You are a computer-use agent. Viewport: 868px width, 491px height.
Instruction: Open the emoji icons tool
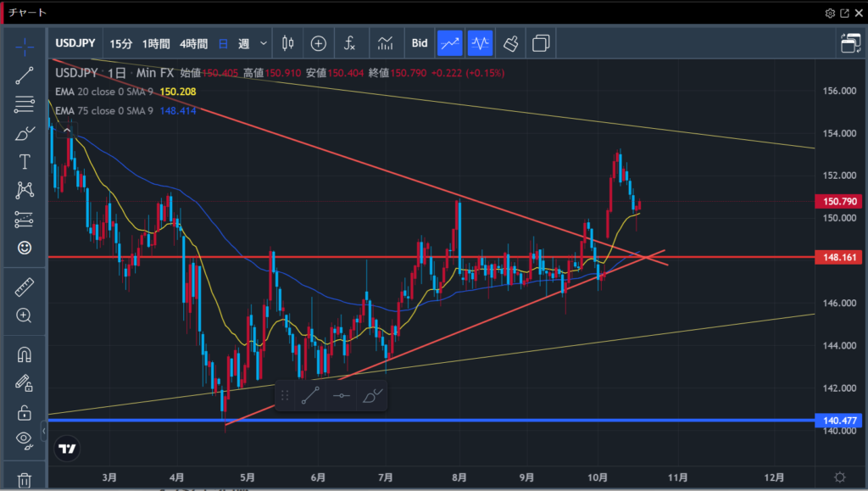[25, 248]
